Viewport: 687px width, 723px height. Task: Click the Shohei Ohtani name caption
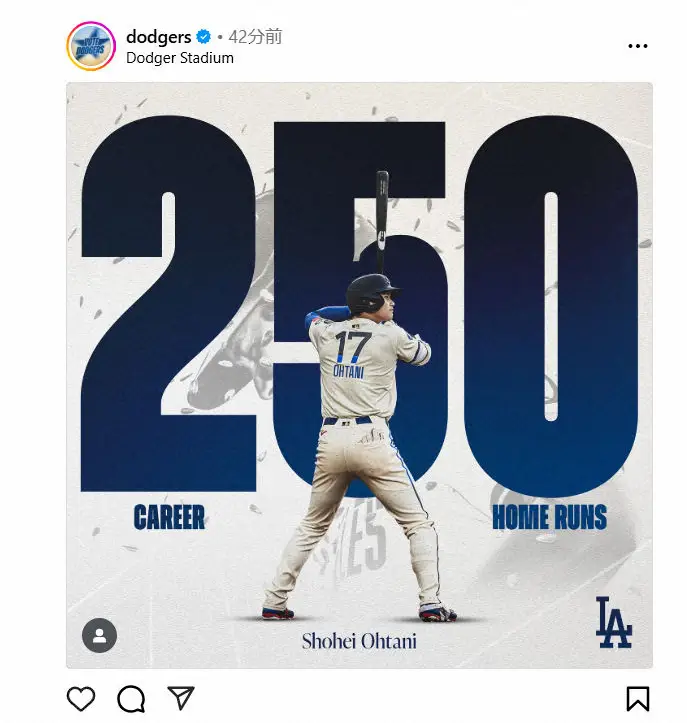[359, 641]
